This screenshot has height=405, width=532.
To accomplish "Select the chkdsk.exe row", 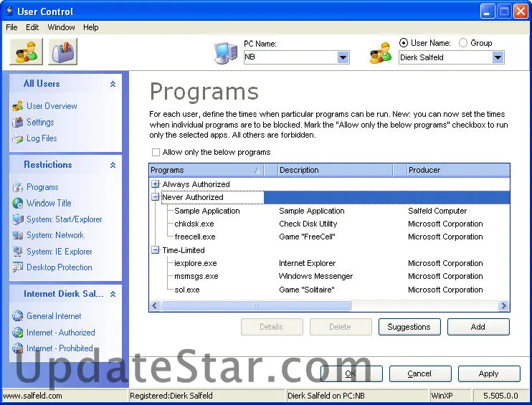I will tap(329, 224).
